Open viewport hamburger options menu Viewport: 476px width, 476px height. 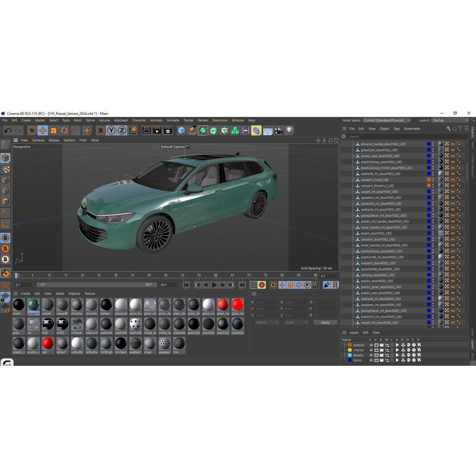tap(16, 140)
